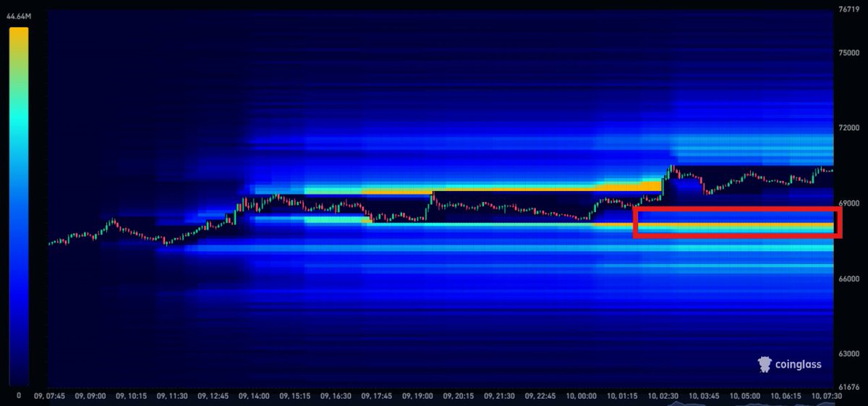Screen dimensions: 868x406
Task: Click the '10, 03:45' time axis label
Action: (705, 397)
